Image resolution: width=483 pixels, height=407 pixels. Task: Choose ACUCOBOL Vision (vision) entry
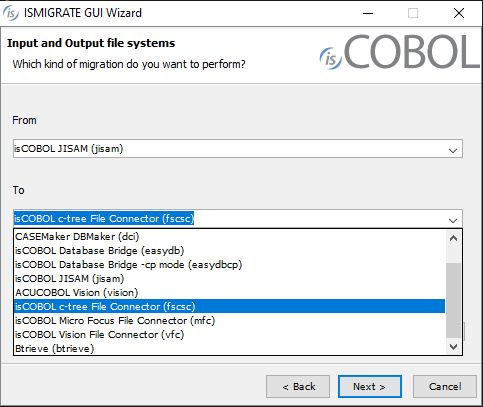click(229, 293)
